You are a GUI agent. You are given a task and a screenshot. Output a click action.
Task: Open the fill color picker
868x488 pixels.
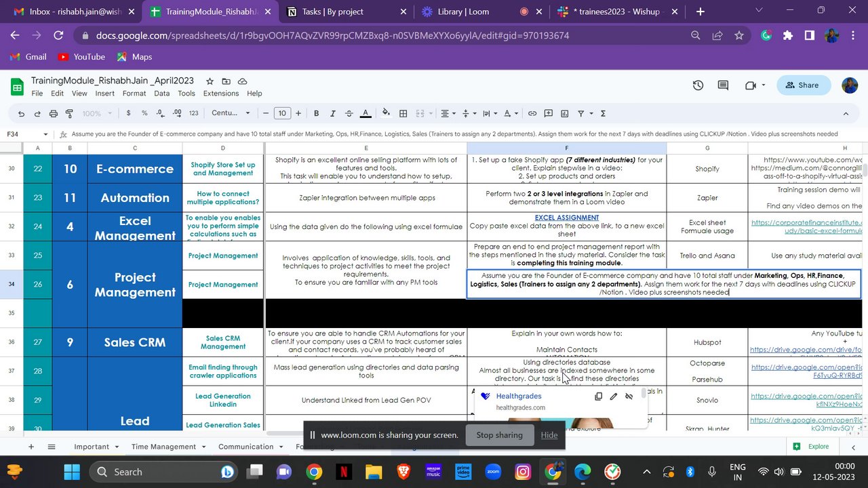pos(387,113)
